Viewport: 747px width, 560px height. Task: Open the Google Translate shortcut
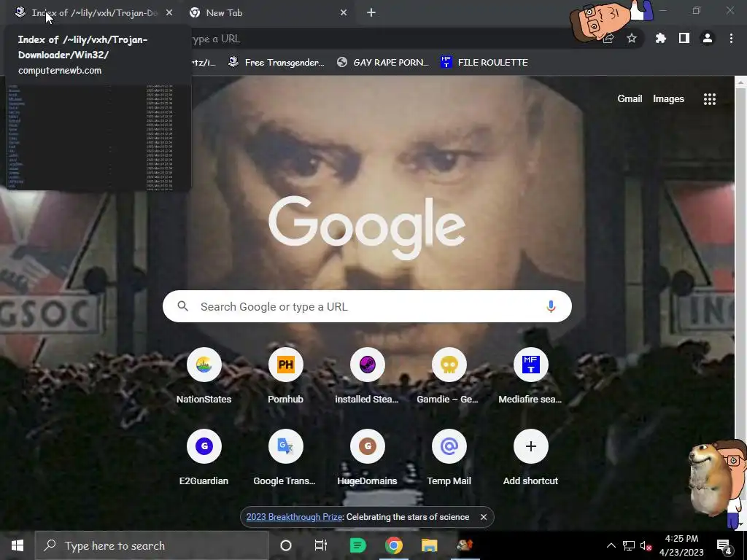click(x=285, y=447)
